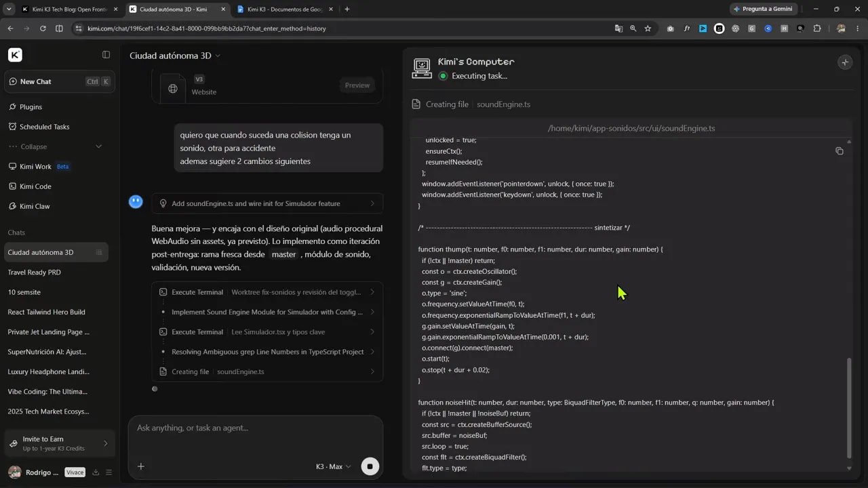Open the browser extensions puzzle icon
The width and height of the screenshot is (868, 488).
coord(816,28)
